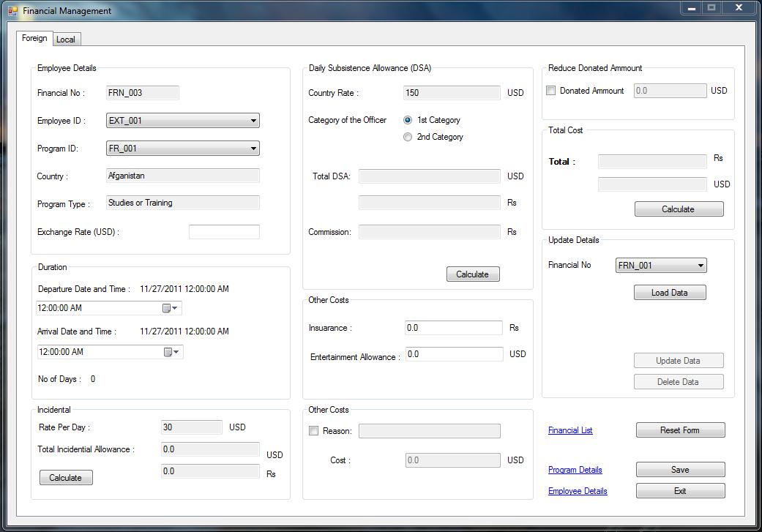The height and width of the screenshot is (532, 762).
Task: Close the Financial Management window
Action: click(x=739, y=8)
